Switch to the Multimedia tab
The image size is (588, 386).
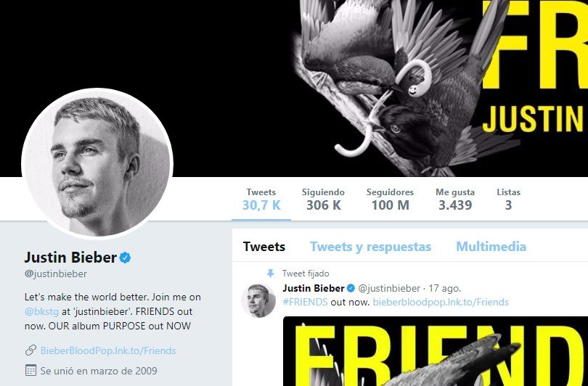491,247
